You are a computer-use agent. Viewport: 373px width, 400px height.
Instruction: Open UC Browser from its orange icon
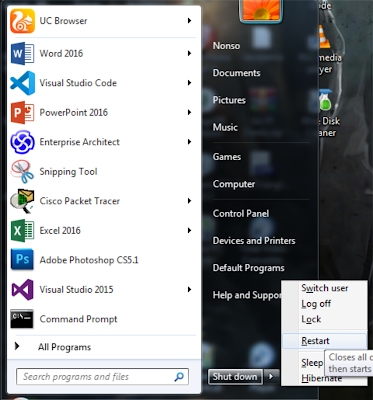coord(22,21)
